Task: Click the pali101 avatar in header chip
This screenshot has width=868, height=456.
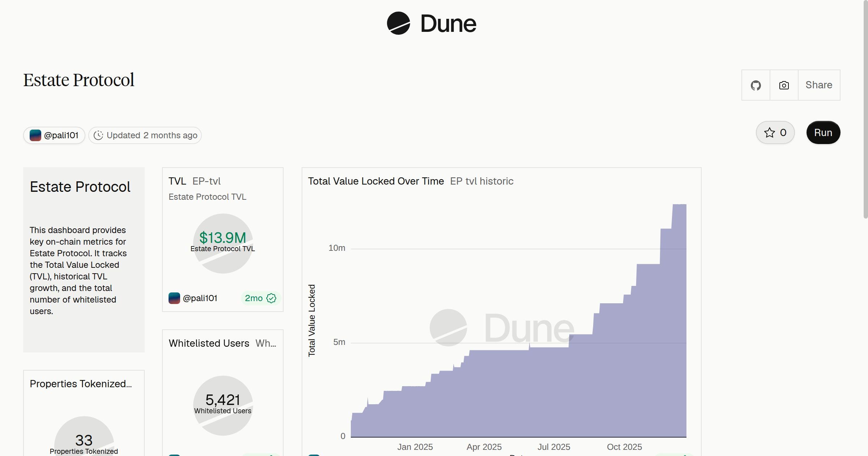Action: [35, 135]
